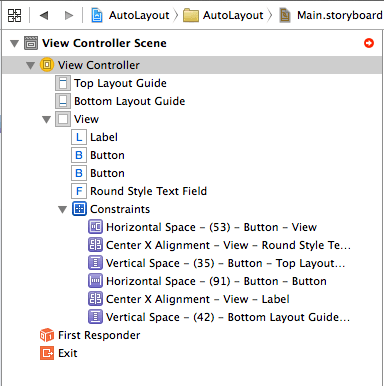Click the Center X View–Round Style icon

[x=95, y=245]
